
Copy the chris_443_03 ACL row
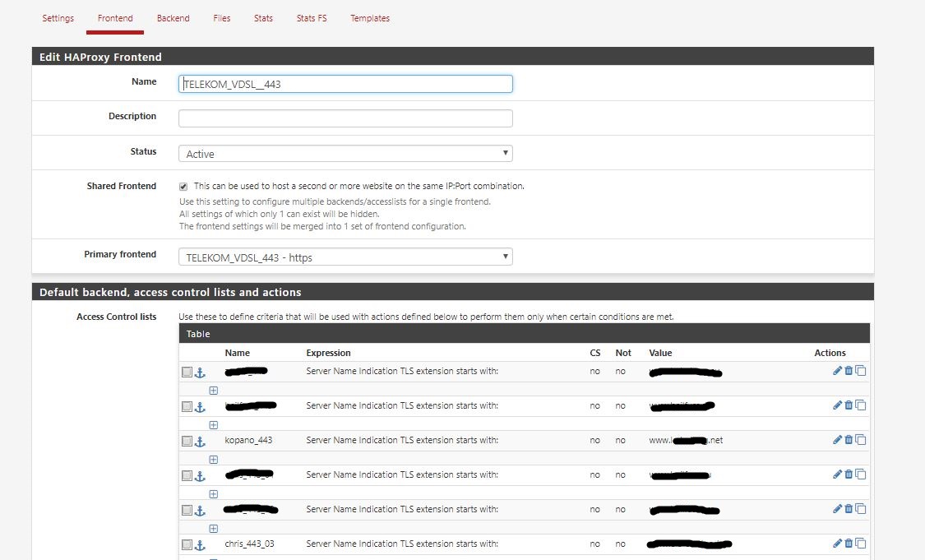861,544
